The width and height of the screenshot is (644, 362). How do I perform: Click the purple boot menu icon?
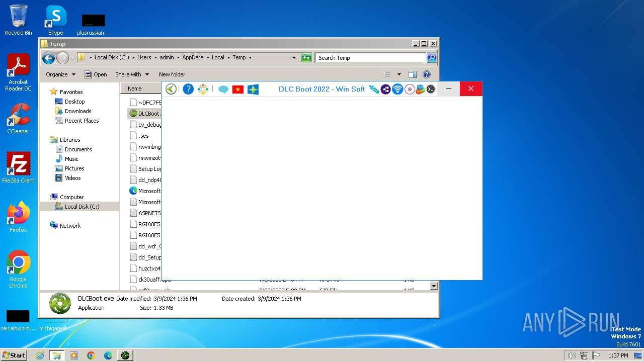click(x=386, y=89)
